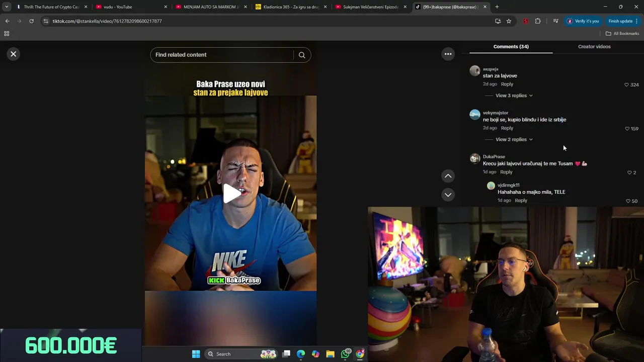Click the TikTok URL address bar
This screenshot has height=362, width=644.
click(x=272, y=21)
